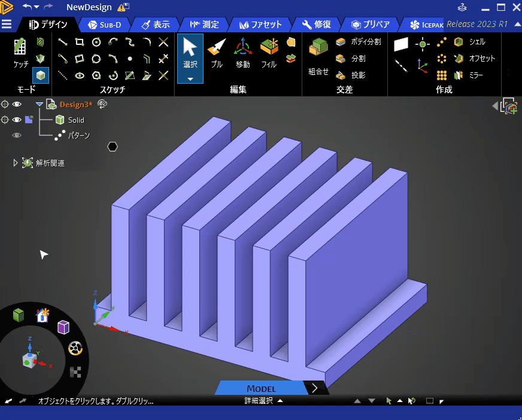Image resolution: width=522 pixels, height=420 pixels.
Task: Click the ミラー button
Action: pyautogui.click(x=468, y=75)
